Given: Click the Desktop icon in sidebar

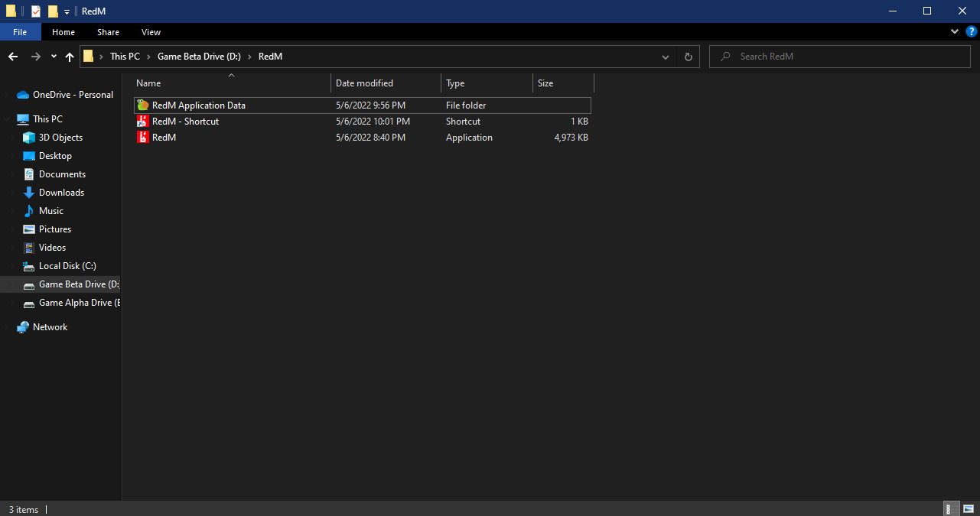Looking at the screenshot, I should coord(29,156).
